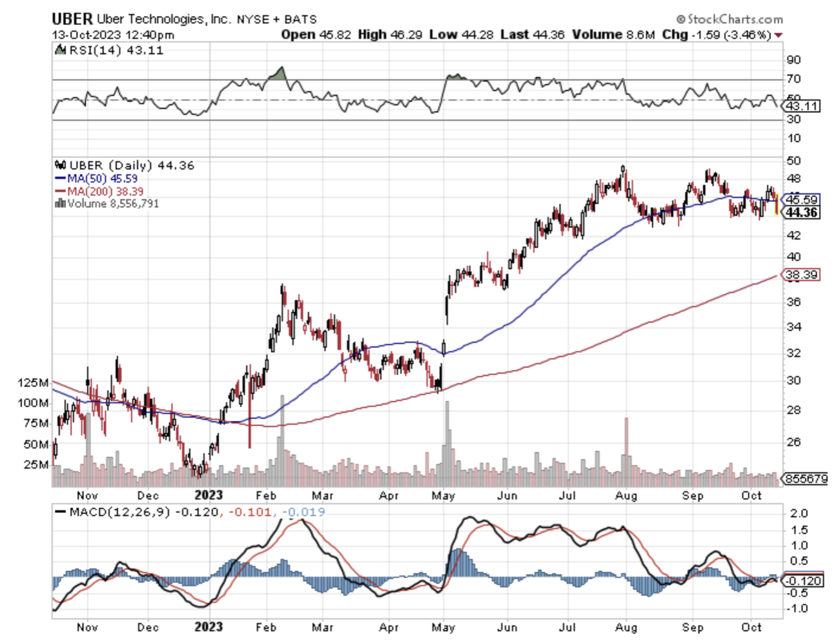The image size is (840, 642).
Task: Click the UBER ticker symbol in the header
Action: coord(72,19)
